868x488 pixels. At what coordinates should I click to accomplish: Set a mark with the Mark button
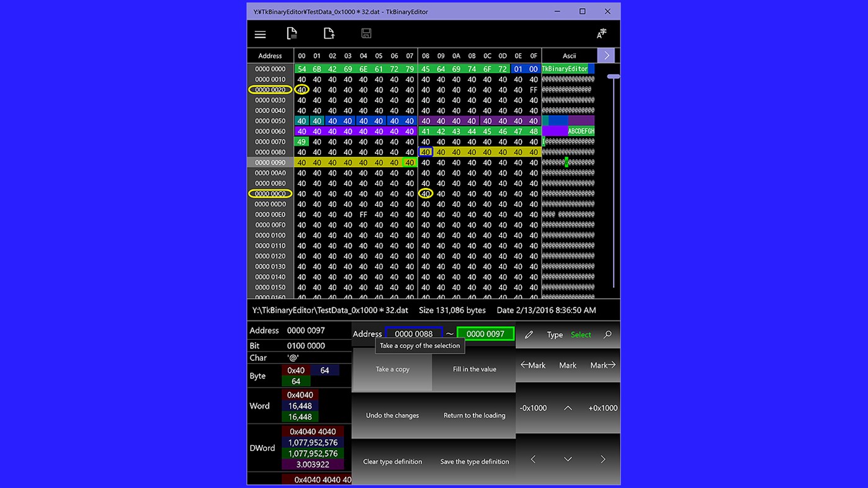[x=567, y=365]
